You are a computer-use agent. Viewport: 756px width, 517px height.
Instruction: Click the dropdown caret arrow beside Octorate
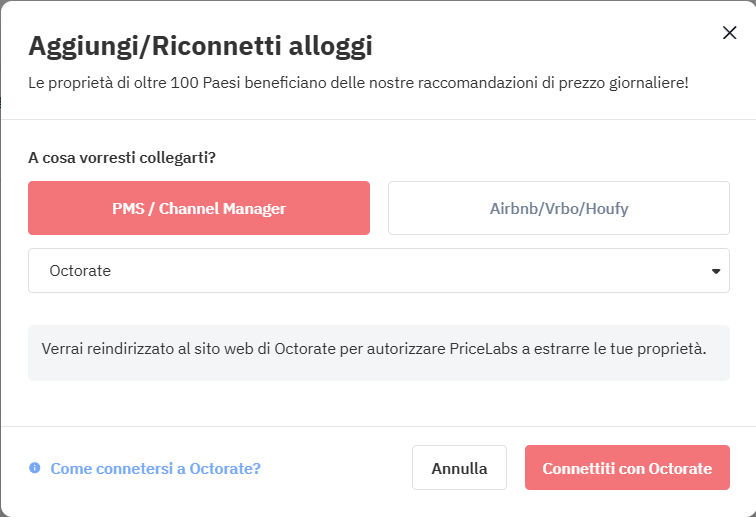coord(716,271)
